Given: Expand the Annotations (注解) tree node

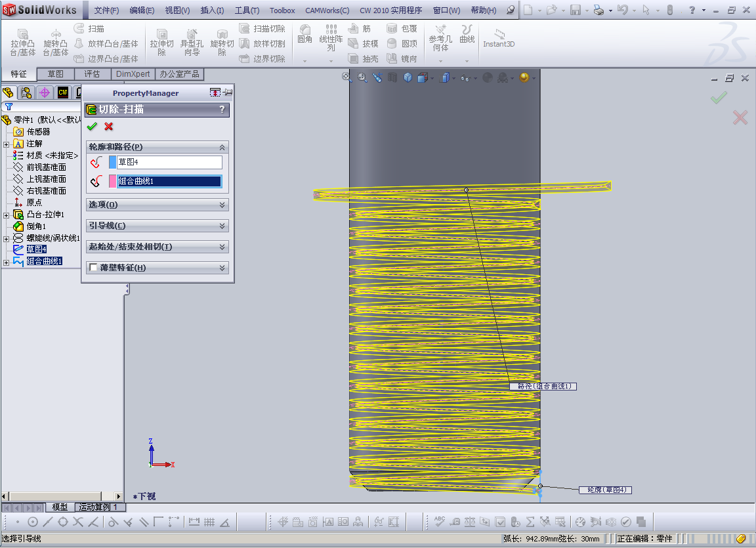Looking at the screenshot, I should coord(7,144).
